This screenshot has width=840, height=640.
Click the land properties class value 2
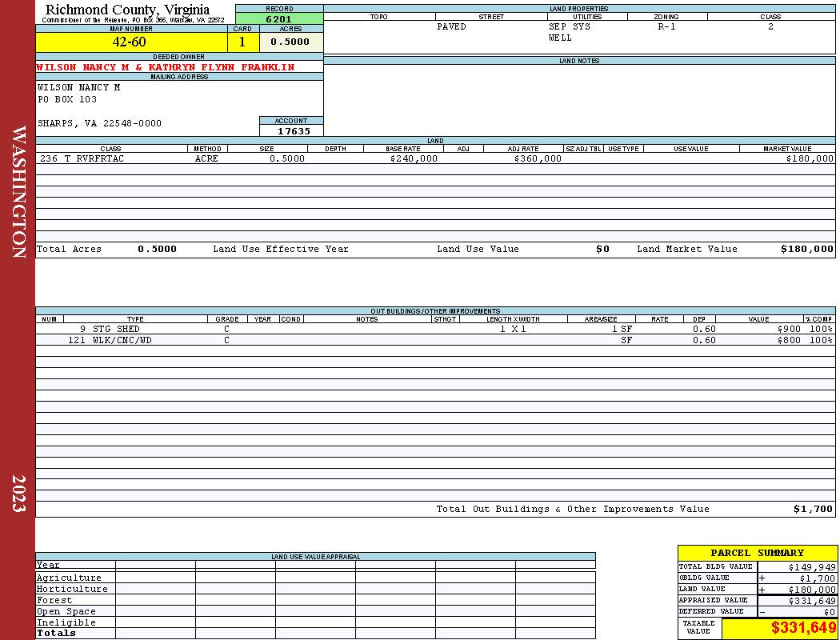pyautogui.click(x=770, y=26)
